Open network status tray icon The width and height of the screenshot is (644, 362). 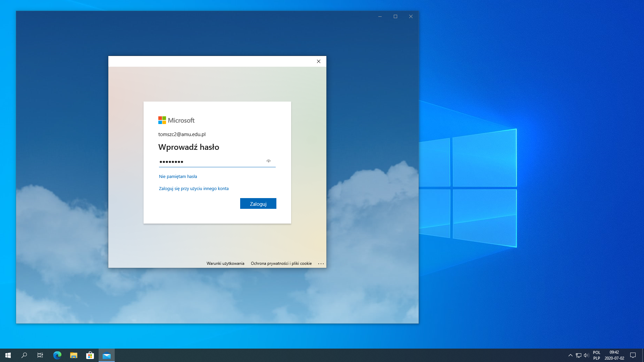tap(578, 355)
